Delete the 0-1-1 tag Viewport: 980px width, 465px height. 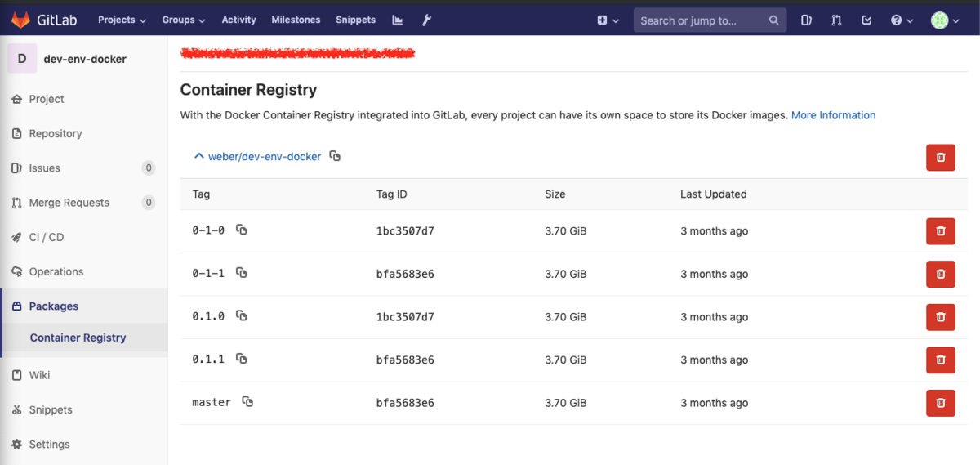click(x=941, y=274)
